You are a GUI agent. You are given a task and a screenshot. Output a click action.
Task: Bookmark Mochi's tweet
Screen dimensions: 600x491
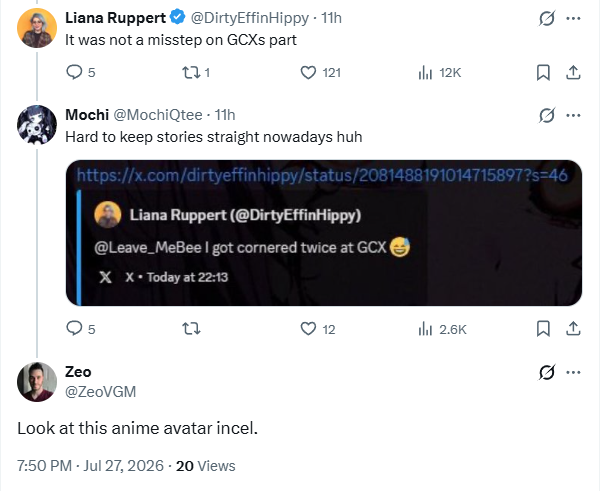pos(543,328)
